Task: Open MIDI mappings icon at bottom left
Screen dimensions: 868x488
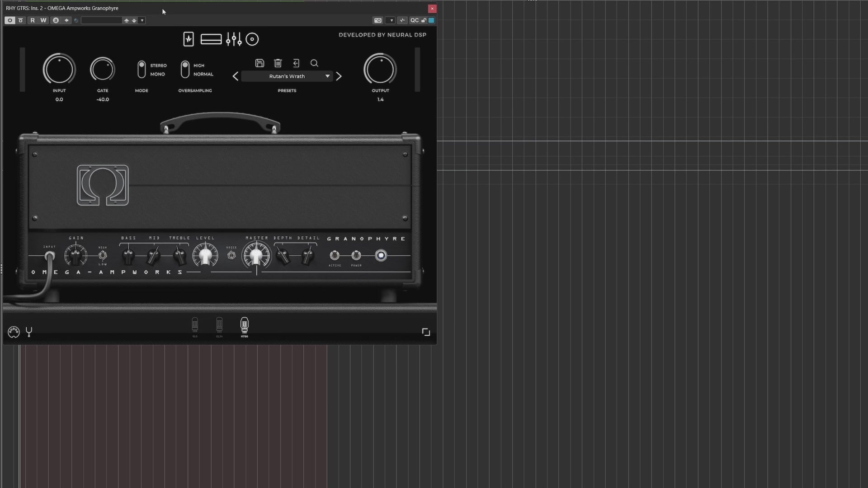Action: coord(14,332)
